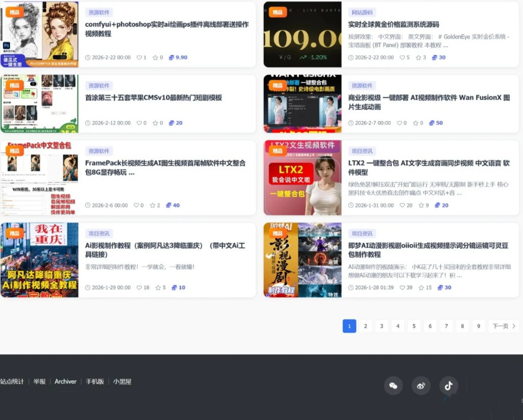Image resolution: width=523 pixels, height=420 pixels.
Task: Go to page 4 in pagination
Action: pyautogui.click(x=398, y=326)
